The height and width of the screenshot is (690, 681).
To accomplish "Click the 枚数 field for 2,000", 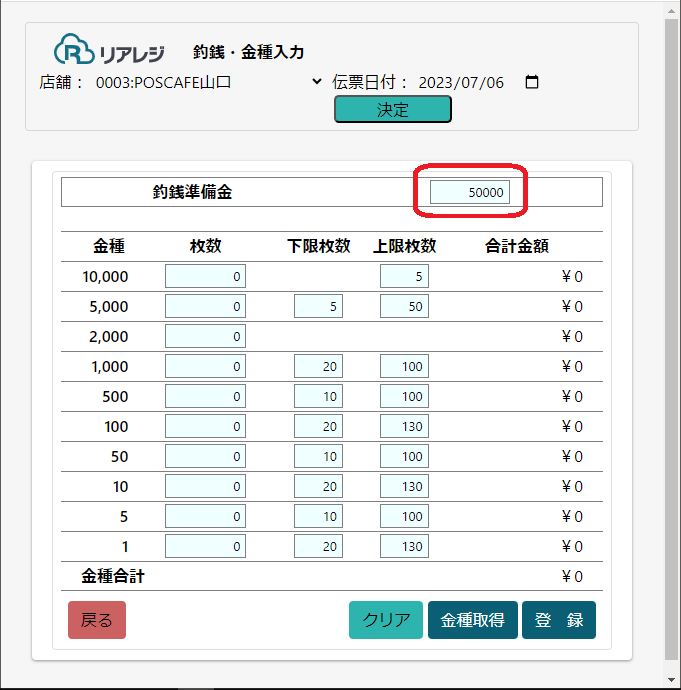I will coord(205,336).
